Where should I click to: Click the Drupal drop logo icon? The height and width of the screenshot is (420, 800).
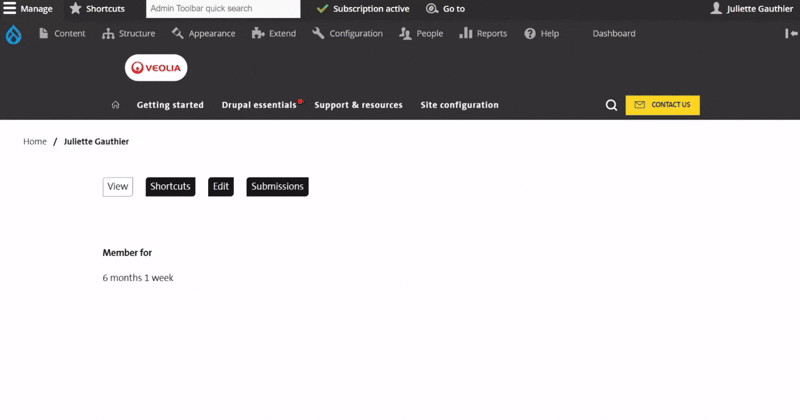[x=14, y=35]
